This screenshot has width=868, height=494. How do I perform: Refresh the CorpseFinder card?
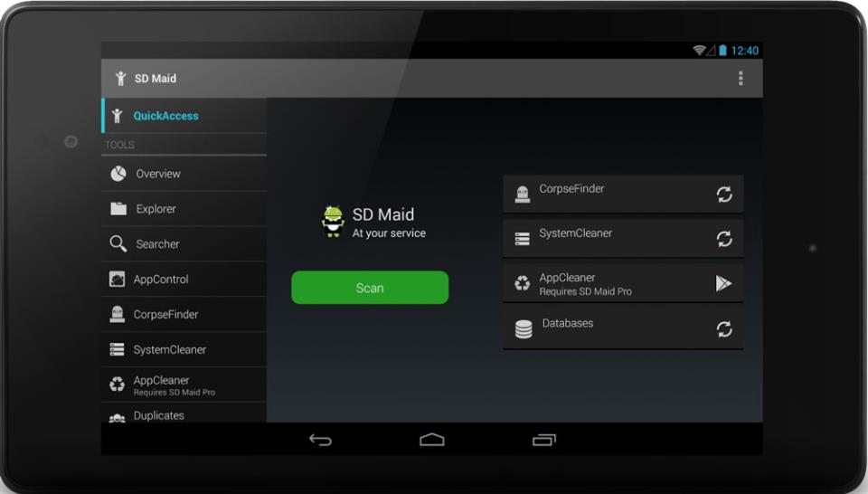[724, 195]
